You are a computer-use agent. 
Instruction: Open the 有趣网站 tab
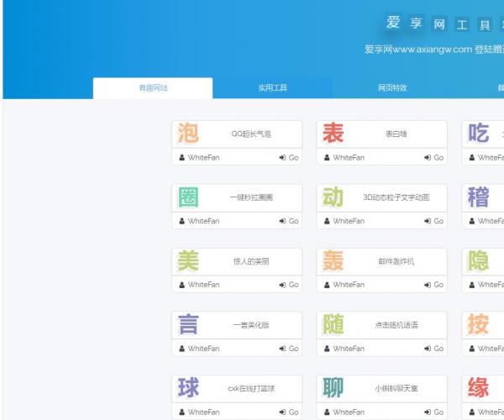click(x=153, y=87)
